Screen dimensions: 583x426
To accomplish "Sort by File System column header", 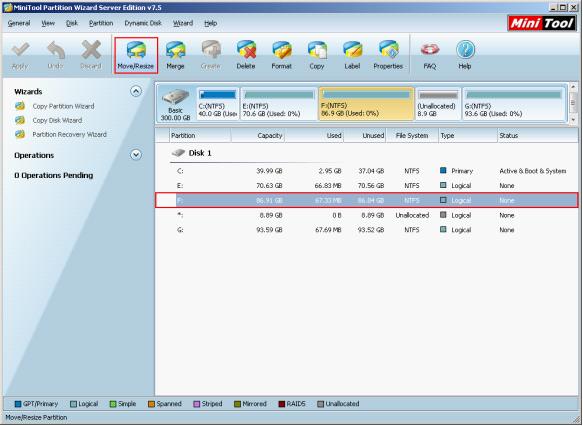I will coord(412,136).
